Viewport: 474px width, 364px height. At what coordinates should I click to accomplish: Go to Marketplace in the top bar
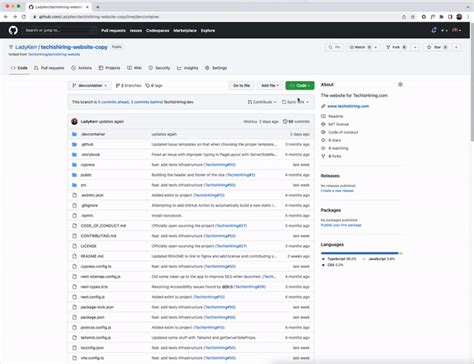coord(185,31)
